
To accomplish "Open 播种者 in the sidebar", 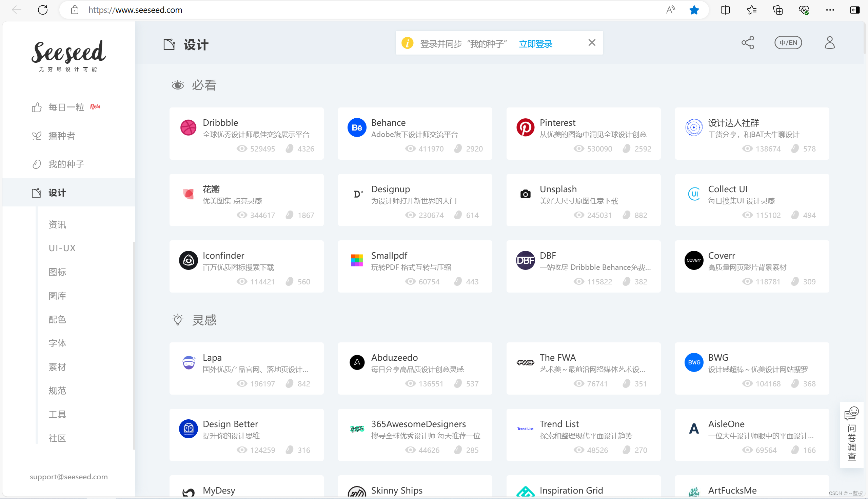I will click(54, 136).
